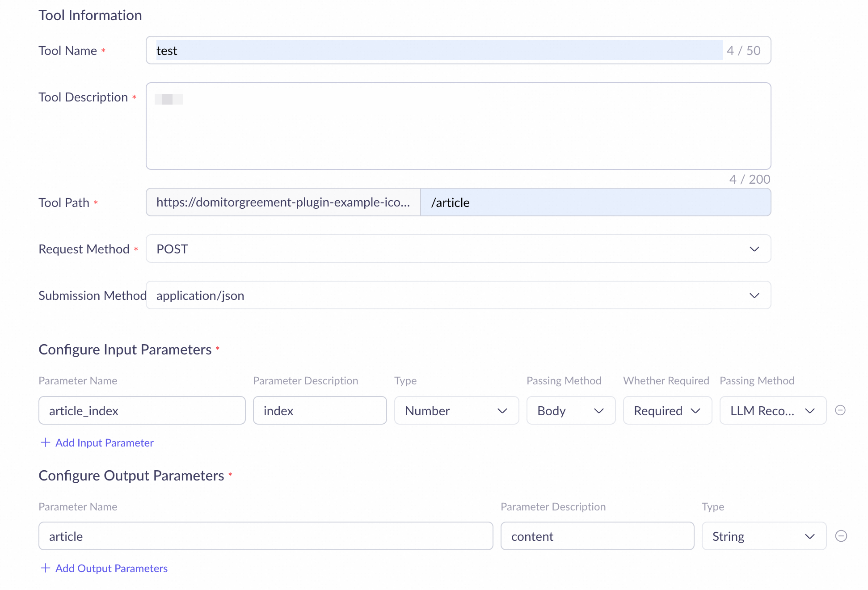This screenshot has width=868, height=590.
Task: Open the Number type dropdown
Action: 456,411
